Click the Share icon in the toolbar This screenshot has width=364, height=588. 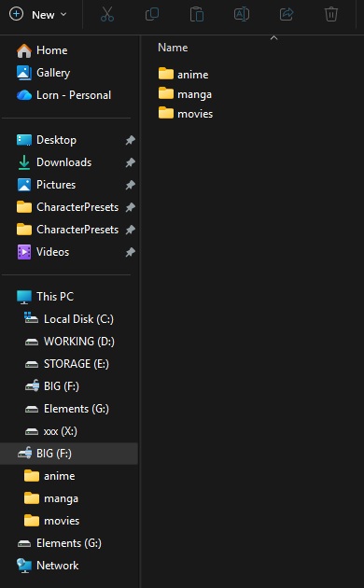[287, 15]
